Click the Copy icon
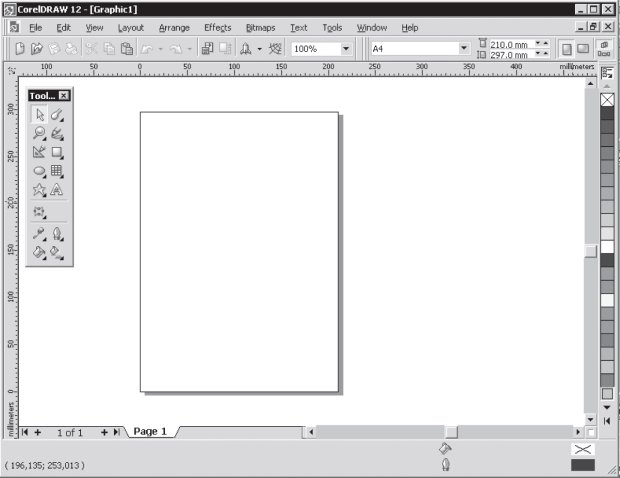Viewport: 620px width, 478px height. coord(109,49)
